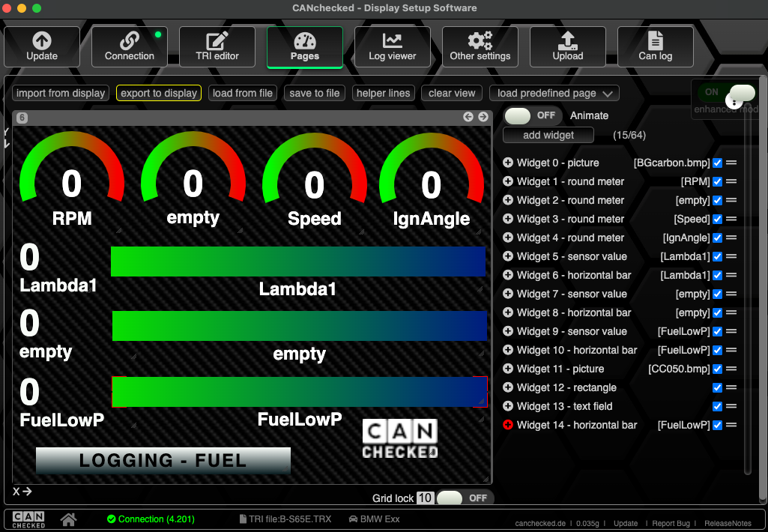Click the CANchecked logo in status bar
Image resolution: width=768 pixels, height=532 pixels.
tap(28, 519)
